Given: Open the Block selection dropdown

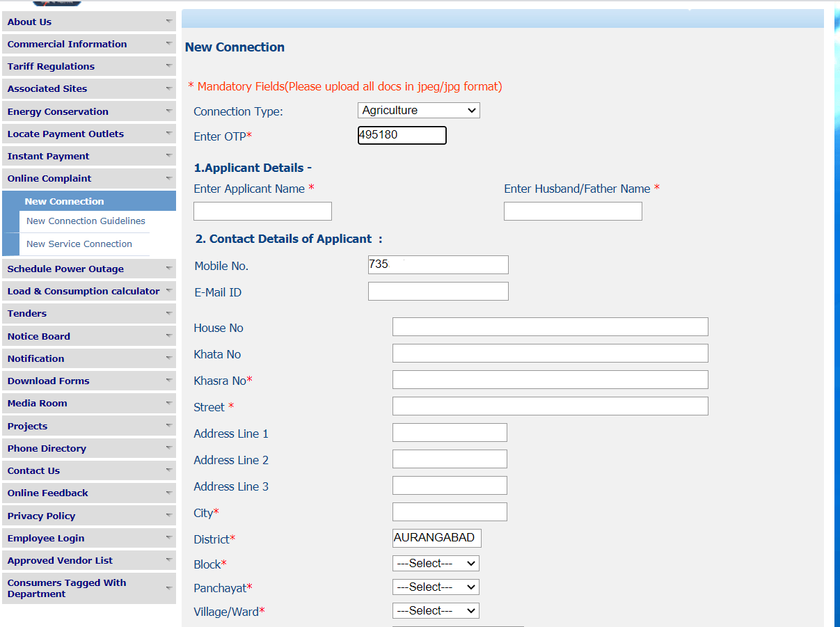Looking at the screenshot, I should point(436,563).
